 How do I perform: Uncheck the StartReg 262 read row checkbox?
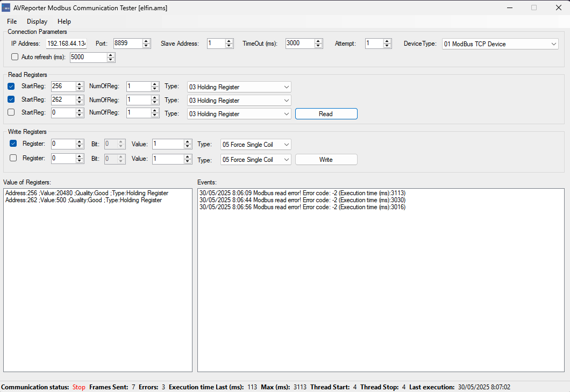12,99
